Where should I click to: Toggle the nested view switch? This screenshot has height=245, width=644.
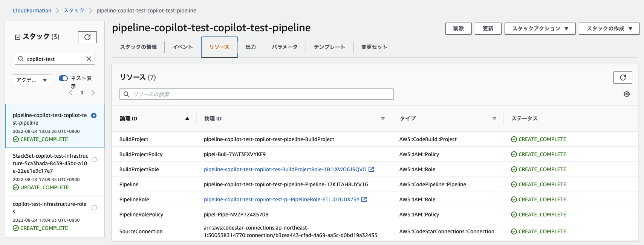(x=63, y=78)
